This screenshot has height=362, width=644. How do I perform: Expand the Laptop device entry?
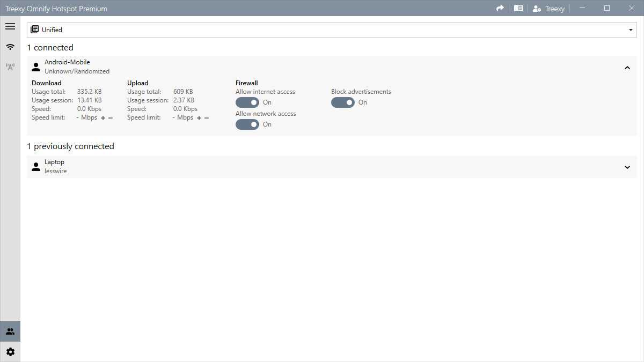627,167
